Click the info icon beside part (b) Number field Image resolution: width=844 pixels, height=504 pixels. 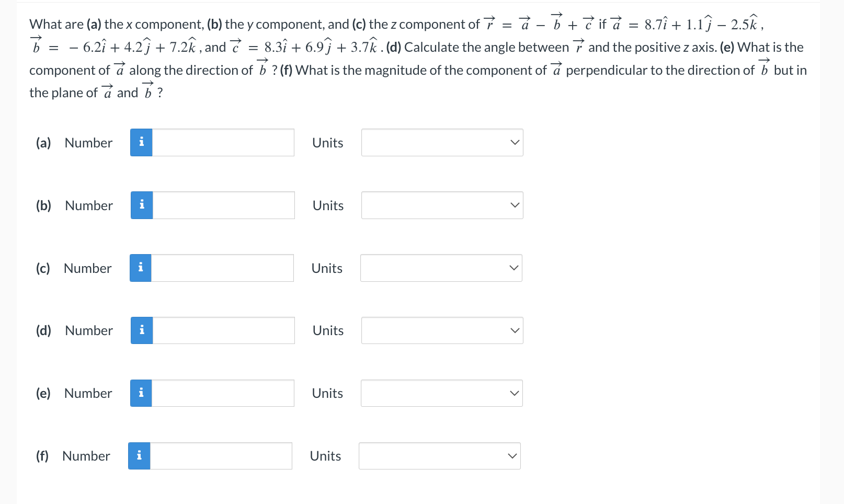tap(141, 205)
